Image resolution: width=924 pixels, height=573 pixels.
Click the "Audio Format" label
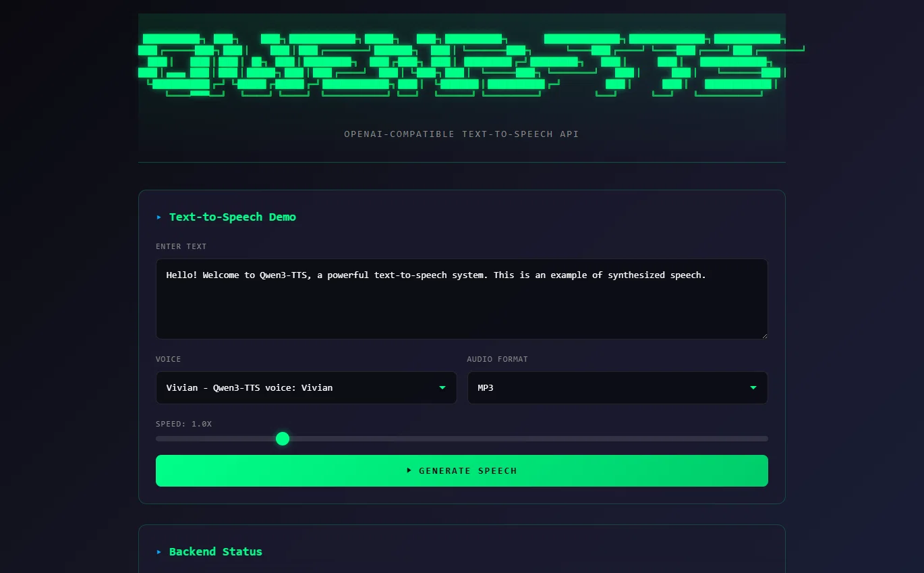click(498, 359)
